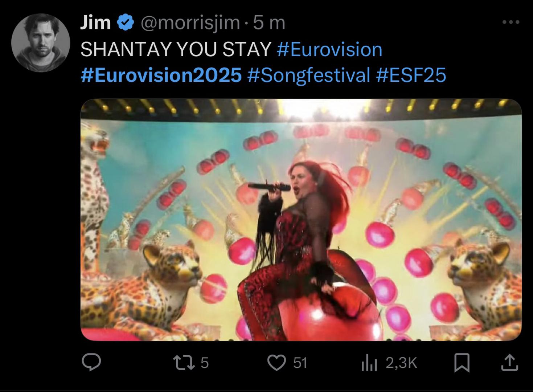Open the #ESF25 hashtag
This screenshot has width=533, height=392.
click(x=411, y=75)
